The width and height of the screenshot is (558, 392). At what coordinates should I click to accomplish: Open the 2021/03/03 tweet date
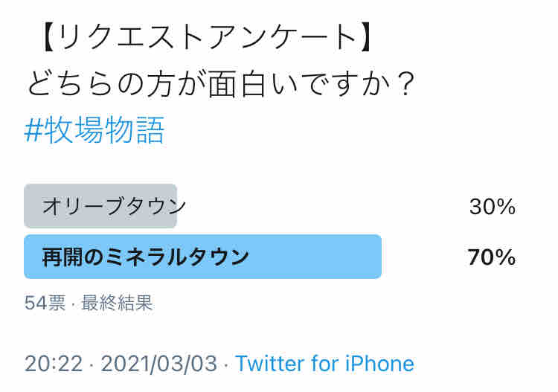(158, 364)
